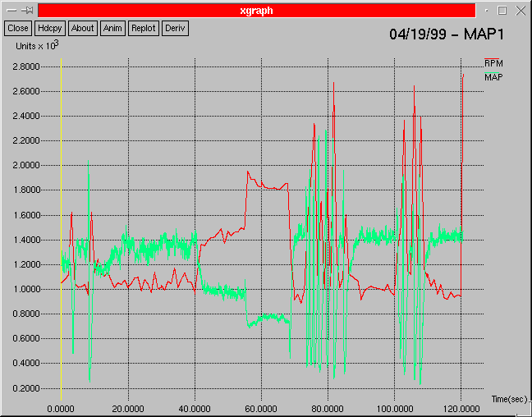This screenshot has height=417, width=532.
Task: Click the 1.0000 y-axis tick label
Action: pyautogui.click(x=26, y=289)
